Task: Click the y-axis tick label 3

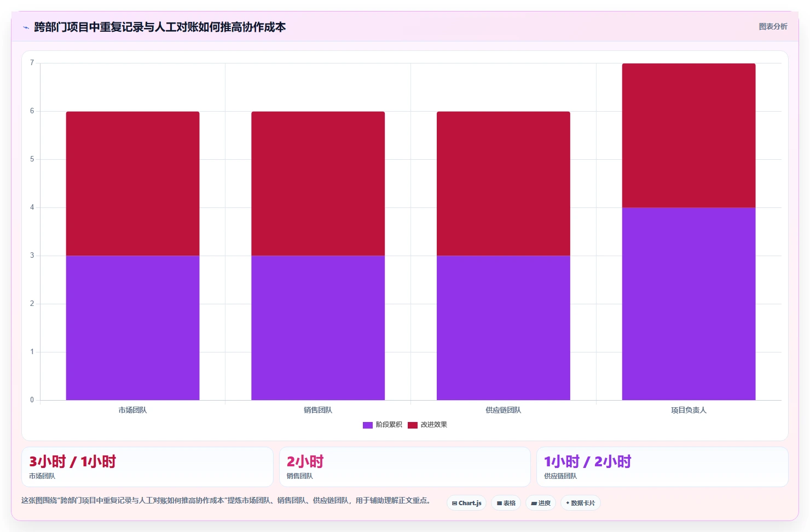Action: (x=32, y=256)
